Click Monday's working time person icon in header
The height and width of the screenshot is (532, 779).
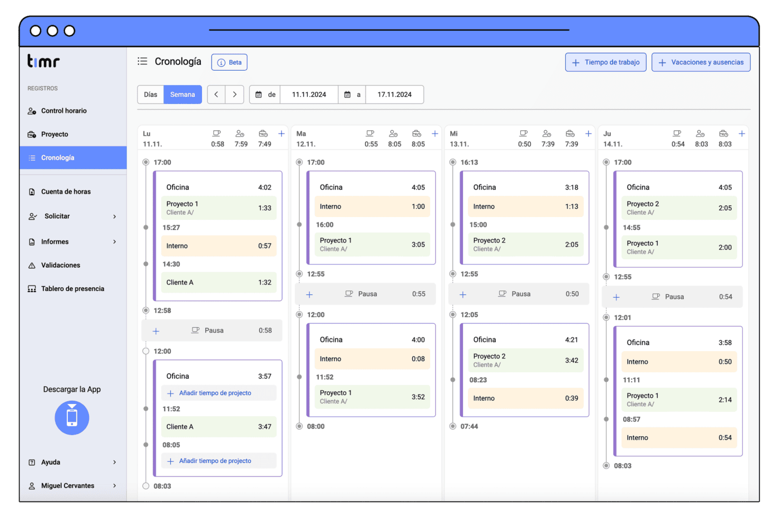pyautogui.click(x=240, y=134)
